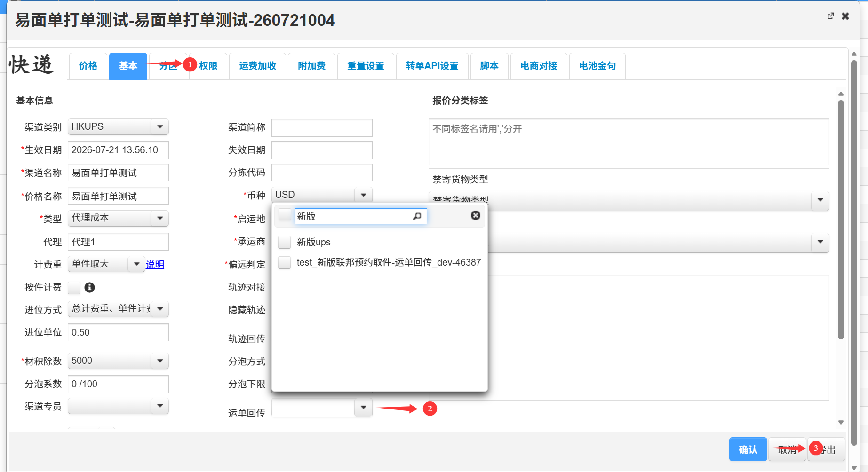
Task: Open the 材积除数 5000 dropdown
Action: point(118,361)
